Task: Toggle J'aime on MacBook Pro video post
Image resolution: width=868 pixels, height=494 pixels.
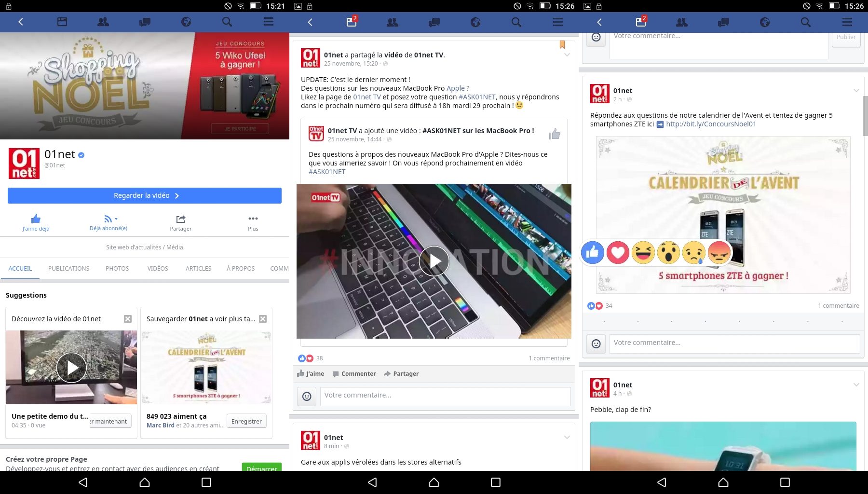Action: pyautogui.click(x=311, y=373)
